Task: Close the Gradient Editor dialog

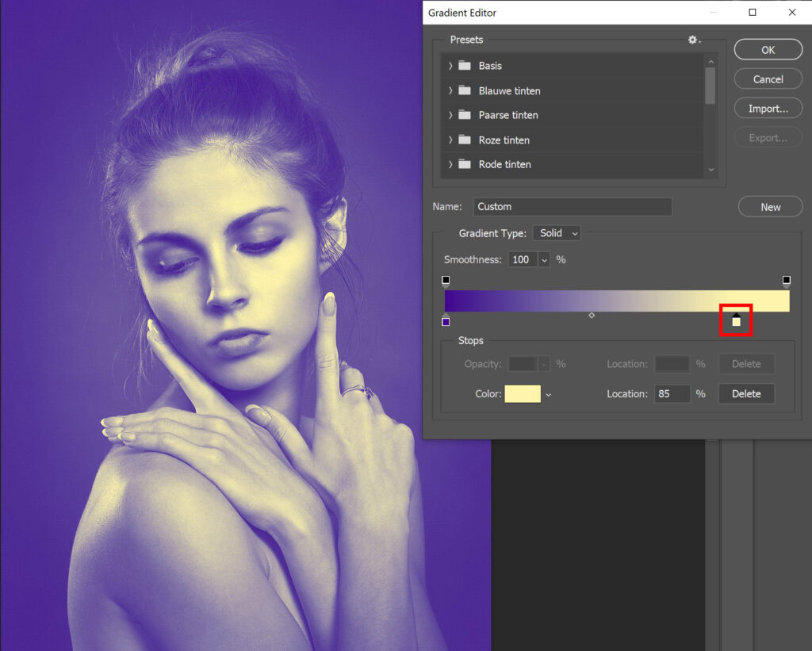Action: click(x=792, y=13)
